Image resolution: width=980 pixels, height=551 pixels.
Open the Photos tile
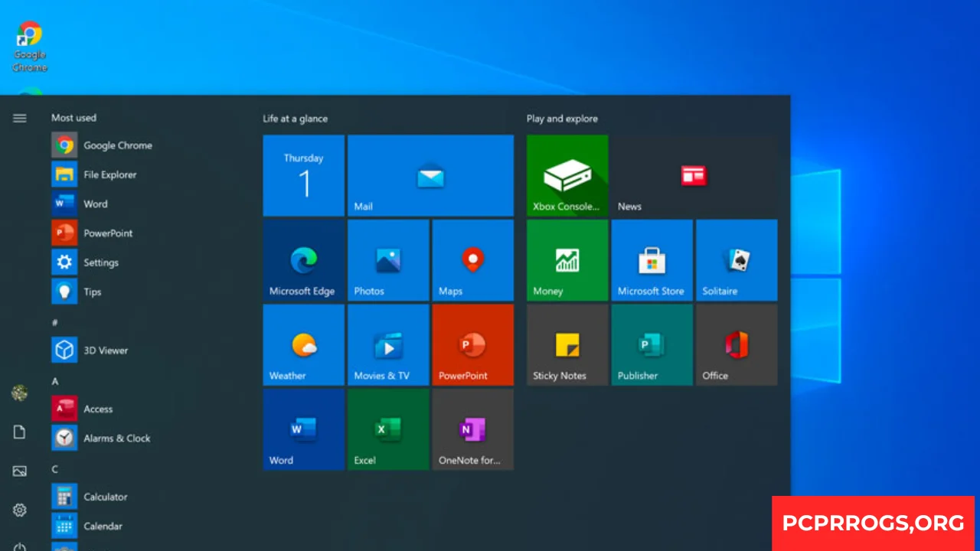[x=388, y=260]
